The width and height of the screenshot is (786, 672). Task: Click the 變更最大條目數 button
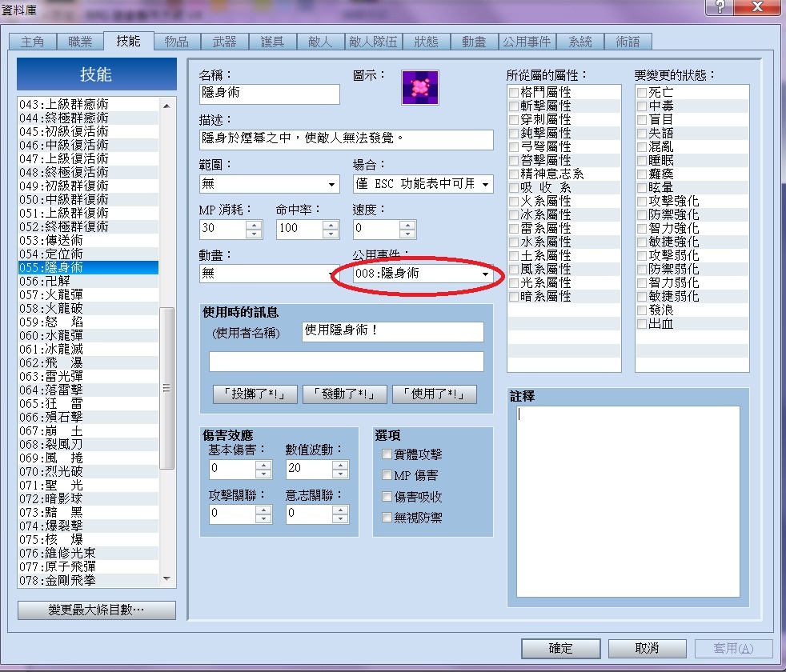pyautogui.click(x=97, y=610)
